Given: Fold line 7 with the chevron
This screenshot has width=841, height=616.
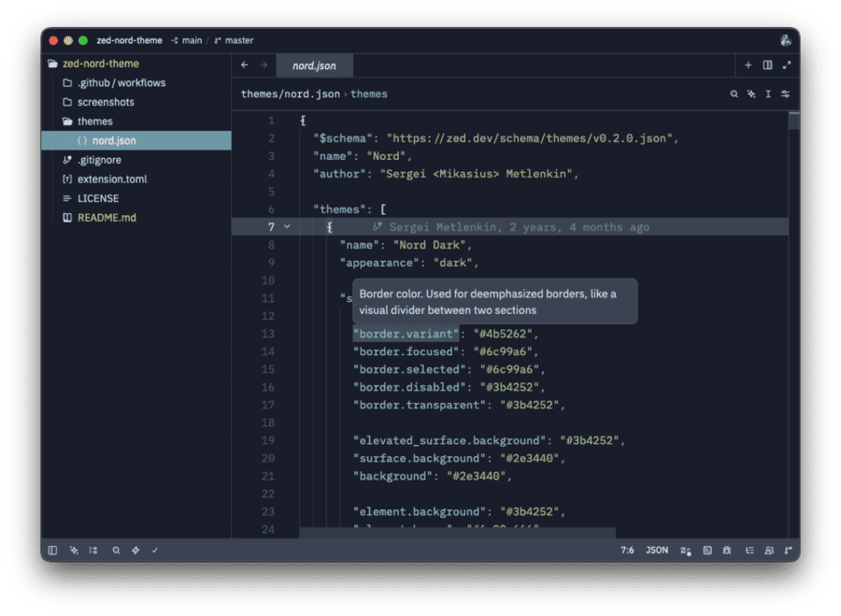Looking at the screenshot, I should [288, 227].
